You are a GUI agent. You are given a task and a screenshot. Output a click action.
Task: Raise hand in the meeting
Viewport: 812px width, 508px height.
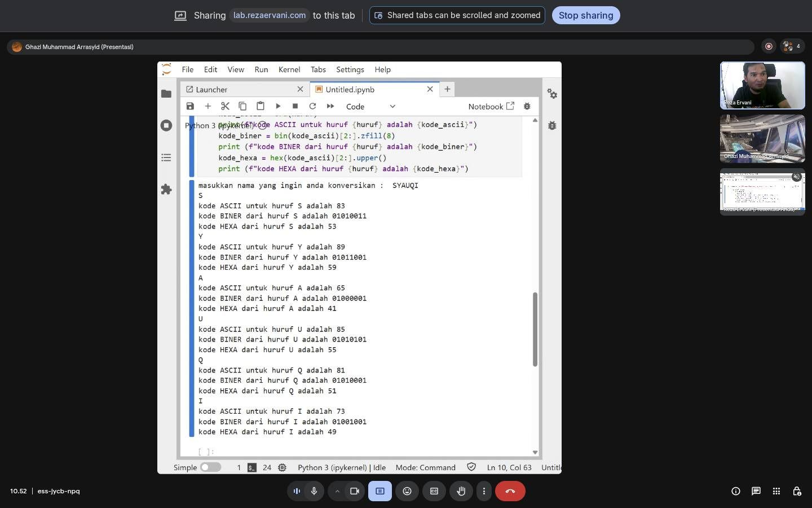(461, 491)
